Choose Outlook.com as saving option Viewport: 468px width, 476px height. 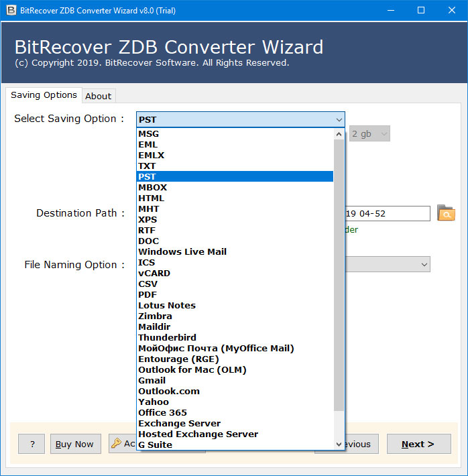click(x=235, y=392)
